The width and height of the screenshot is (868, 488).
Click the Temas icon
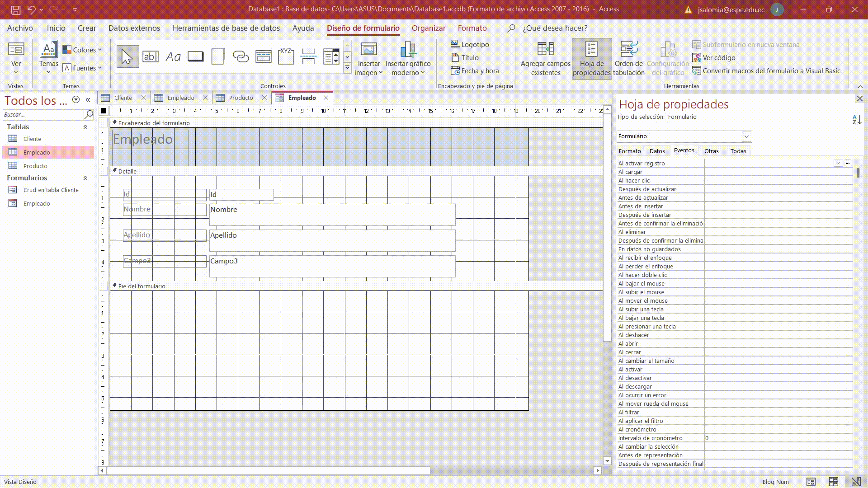tap(48, 49)
